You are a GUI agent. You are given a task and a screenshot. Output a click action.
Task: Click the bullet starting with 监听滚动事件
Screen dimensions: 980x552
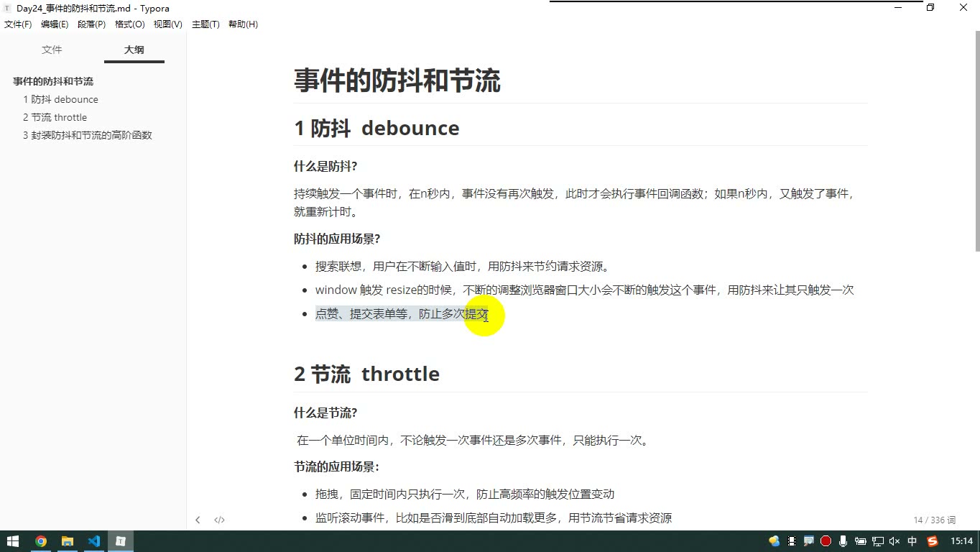click(x=494, y=517)
